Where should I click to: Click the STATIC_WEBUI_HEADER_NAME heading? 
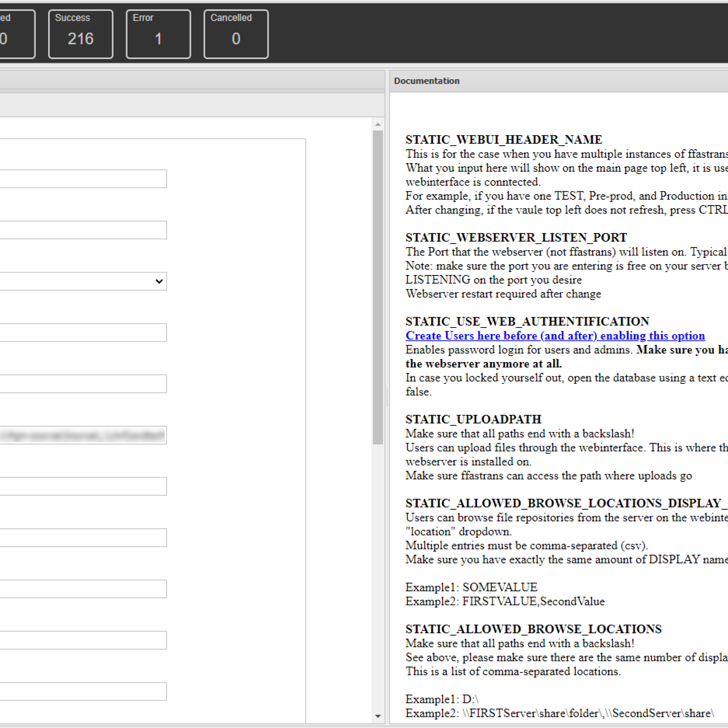coord(504,140)
